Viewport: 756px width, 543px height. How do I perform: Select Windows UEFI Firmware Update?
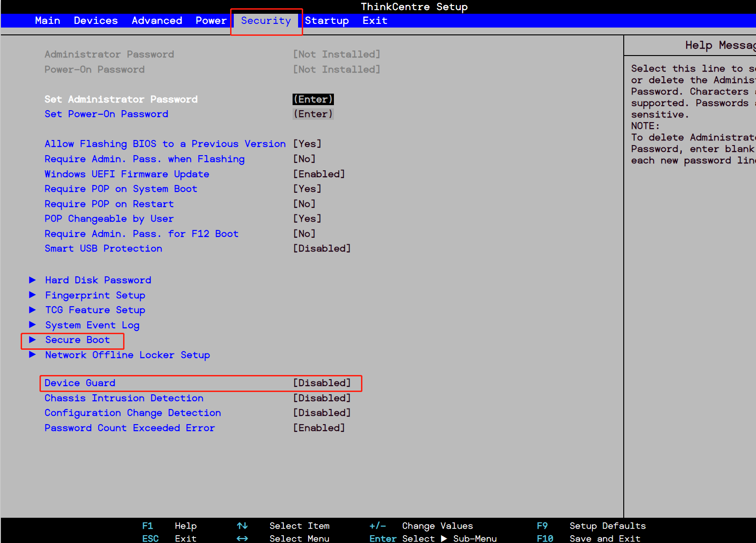pos(127,174)
